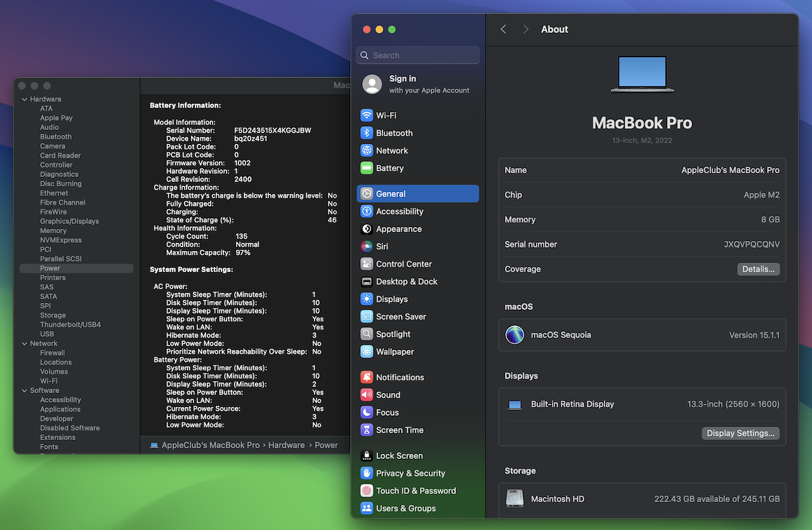Click Hardware in the System Information path bar
812x530 pixels.
pyautogui.click(x=286, y=446)
